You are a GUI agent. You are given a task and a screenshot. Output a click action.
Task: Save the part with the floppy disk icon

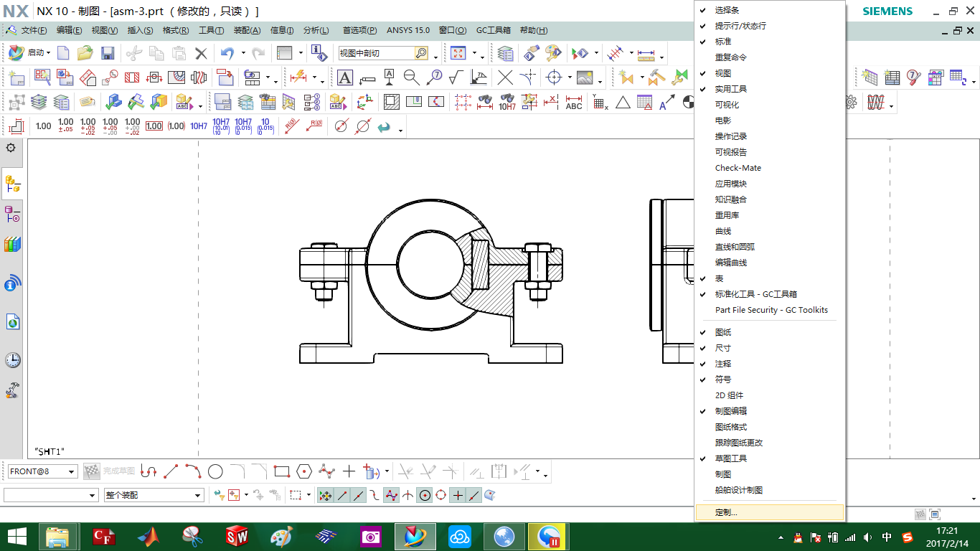(x=108, y=53)
